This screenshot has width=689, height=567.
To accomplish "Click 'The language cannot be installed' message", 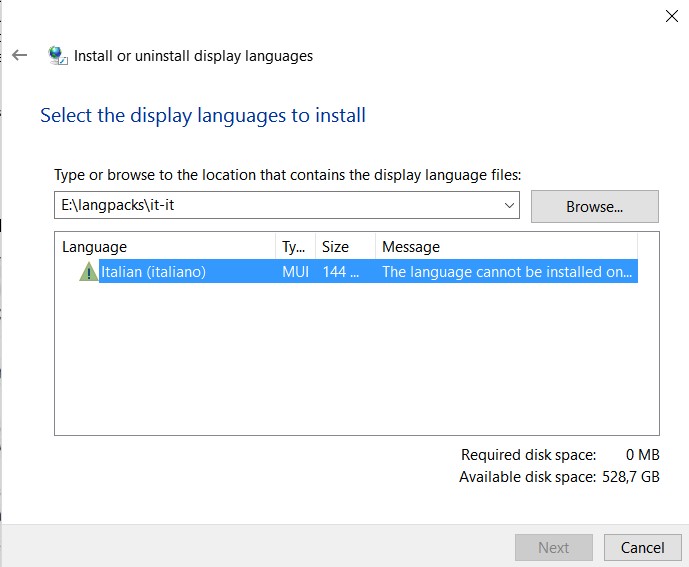I will (x=507, y=272).
